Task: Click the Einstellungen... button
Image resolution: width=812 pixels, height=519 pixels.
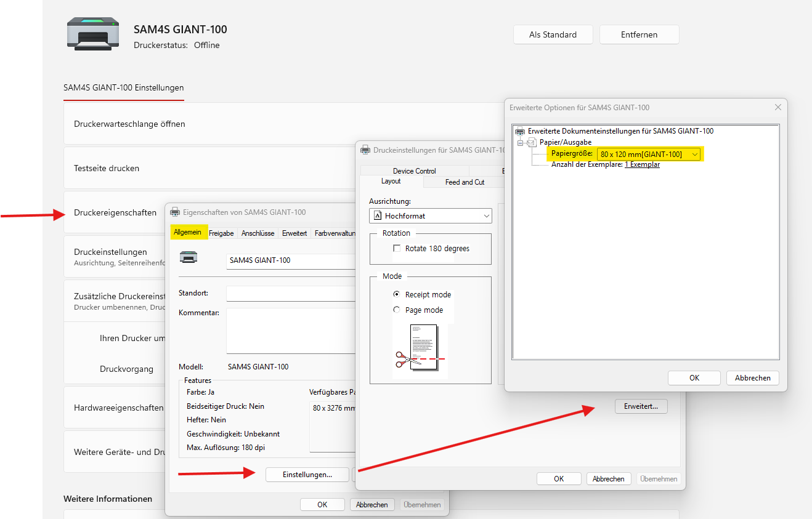Action: tap(307, 475)
